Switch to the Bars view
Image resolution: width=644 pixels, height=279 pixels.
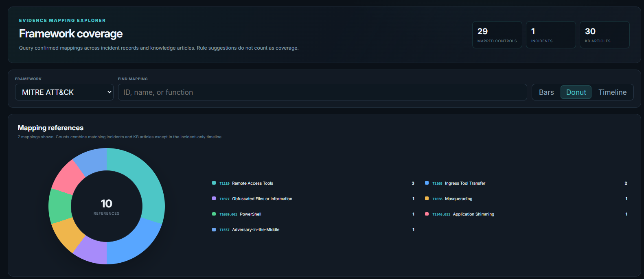[546, 92]
